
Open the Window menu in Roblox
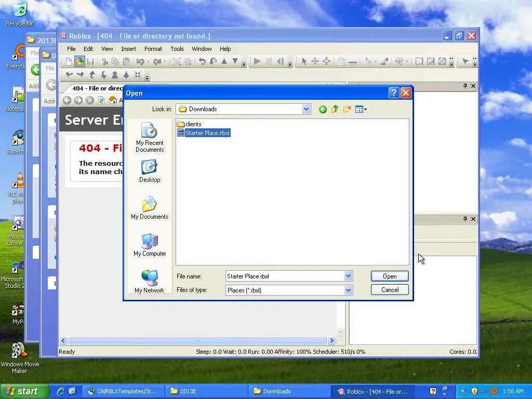pos(202,49)
